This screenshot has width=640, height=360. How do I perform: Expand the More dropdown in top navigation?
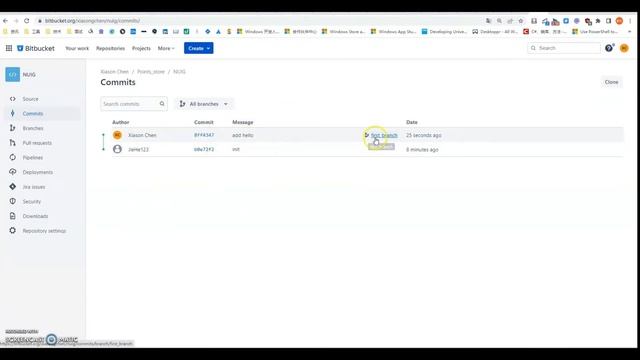(x=166, y=48)
